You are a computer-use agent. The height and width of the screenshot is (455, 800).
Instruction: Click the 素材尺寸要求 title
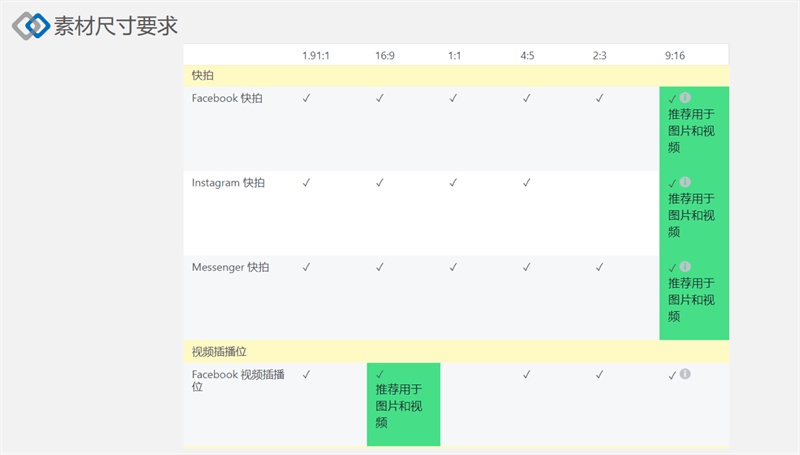116,26
